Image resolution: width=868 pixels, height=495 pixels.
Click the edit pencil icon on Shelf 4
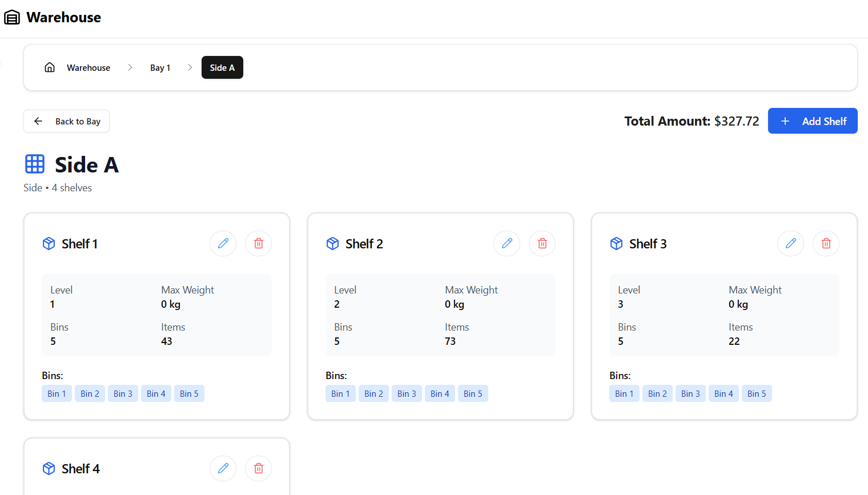click(223, 469)
